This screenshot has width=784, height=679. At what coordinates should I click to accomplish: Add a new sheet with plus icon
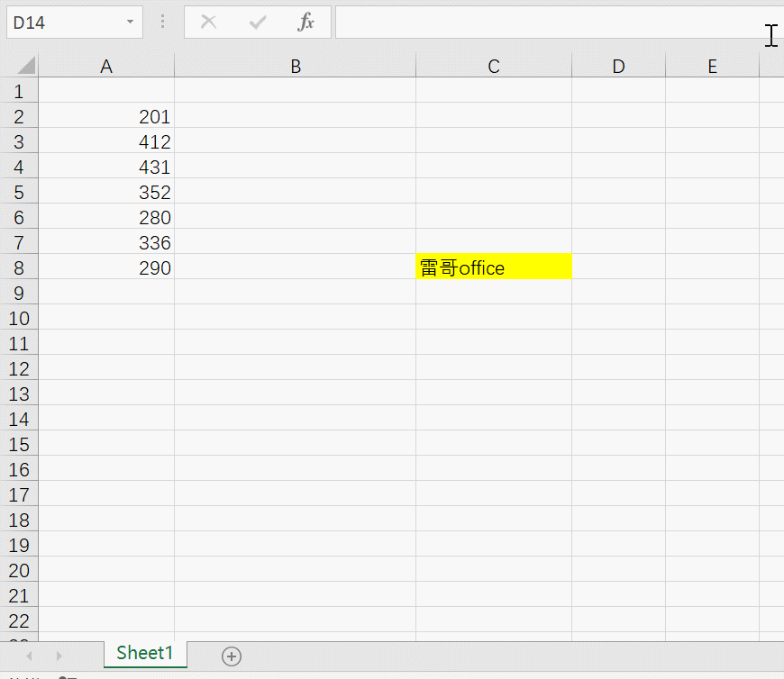tap(232, 656)
